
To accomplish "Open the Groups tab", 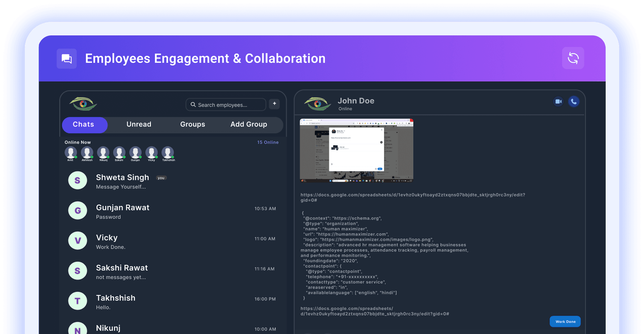I will click(x=192, y=125).
